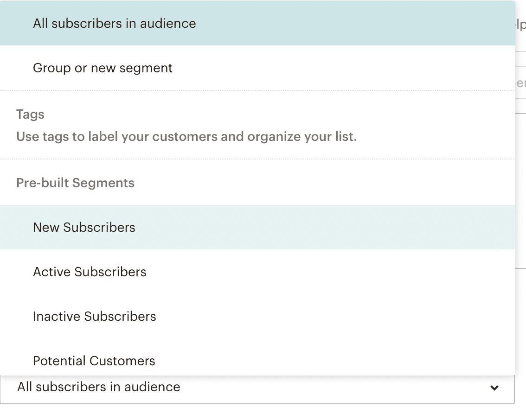The height and width of the screenshot is (420, 526).
Task: Select Potential Customers segment
Action: pos(257,361)
